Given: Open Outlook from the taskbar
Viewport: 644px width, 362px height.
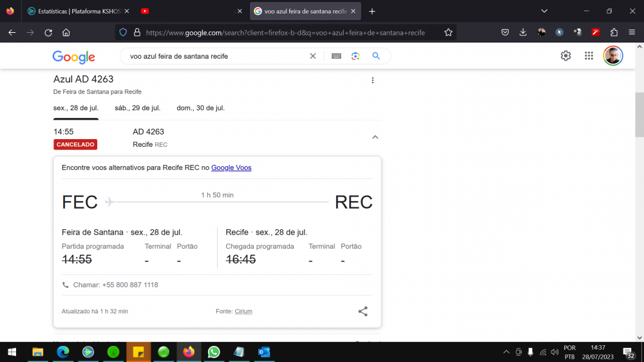Looking at the screenshot, I should coord(264,352).
